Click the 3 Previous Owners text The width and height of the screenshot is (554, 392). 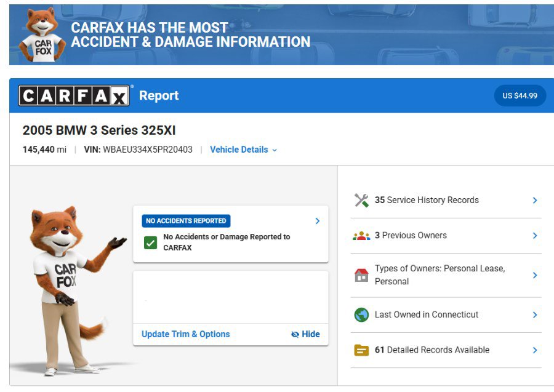(411, 236)
